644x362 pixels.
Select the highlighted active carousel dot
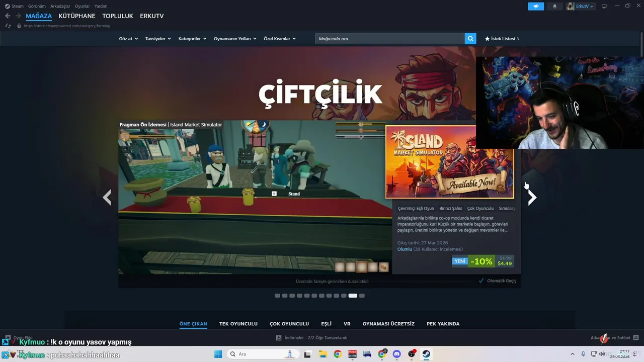click(353, 296)
